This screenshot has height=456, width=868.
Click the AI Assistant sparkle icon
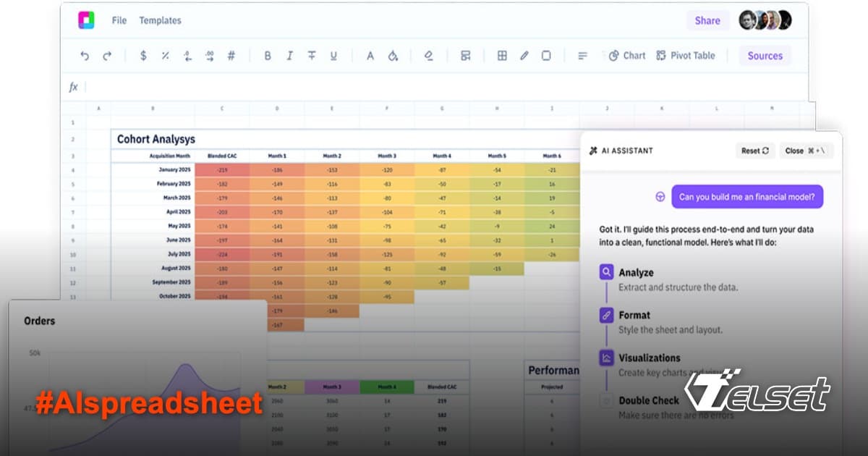(594, 151)
